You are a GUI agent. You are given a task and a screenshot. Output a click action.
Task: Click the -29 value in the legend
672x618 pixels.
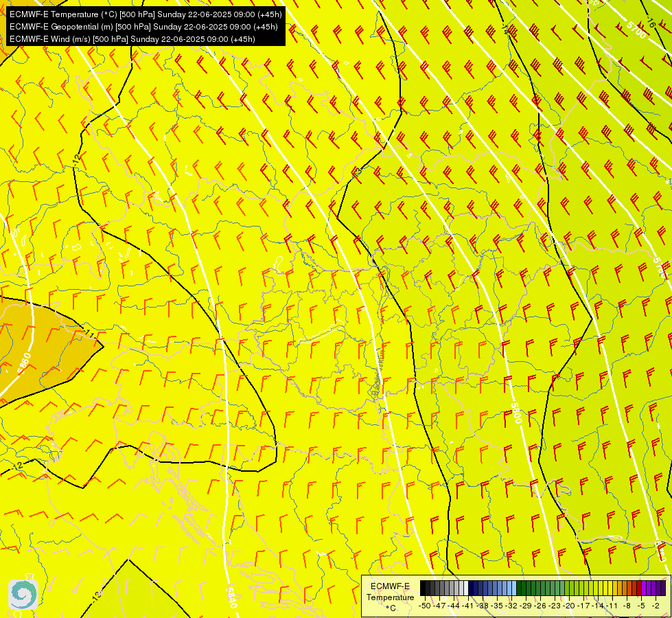(x=526, y=606)
